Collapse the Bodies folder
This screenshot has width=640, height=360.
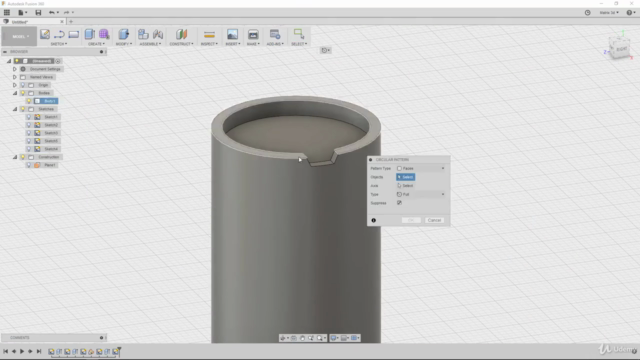pos(15,93)
